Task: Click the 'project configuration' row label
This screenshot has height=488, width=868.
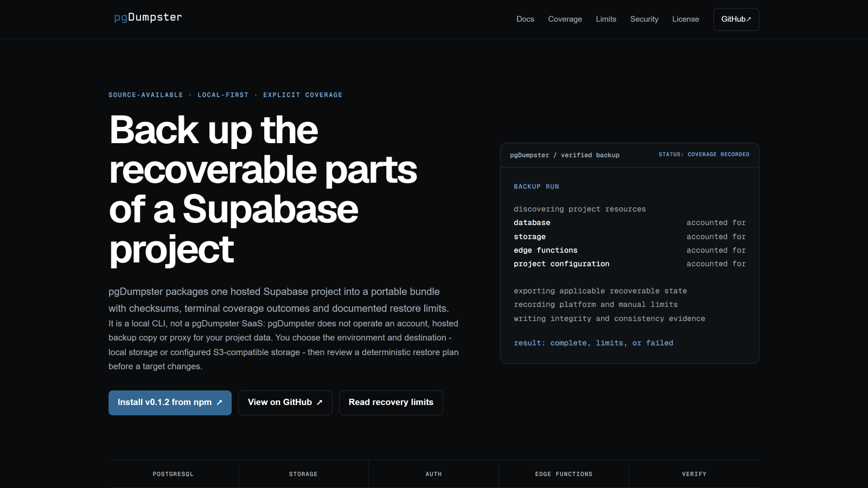Action: point(561,264)
